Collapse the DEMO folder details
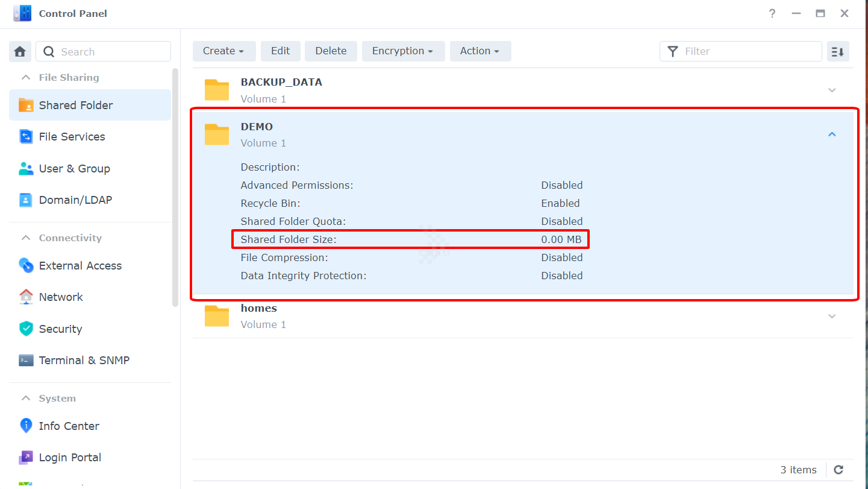This screenshot has width=868, height=489. (x=832, y=134)
